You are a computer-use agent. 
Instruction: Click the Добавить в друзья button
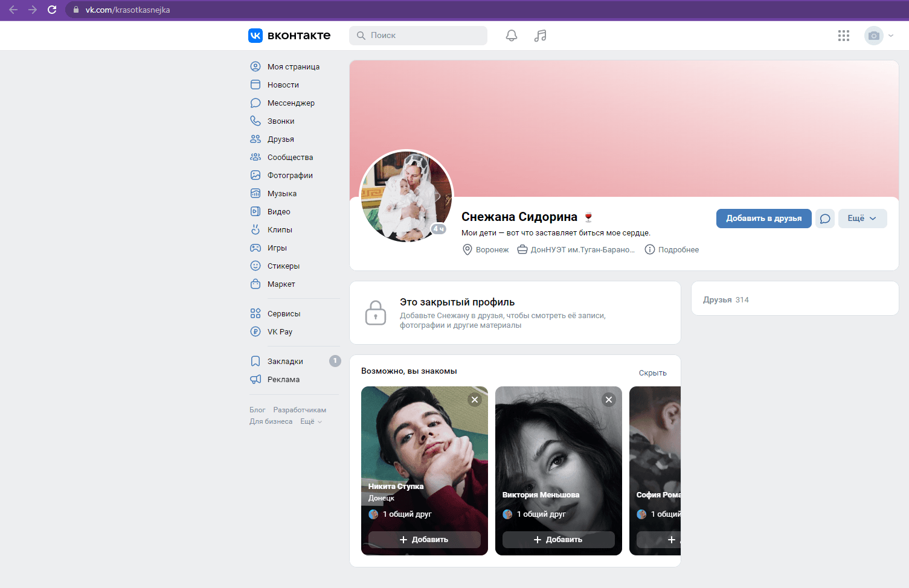pyautogui.click(x=764, y=219)
